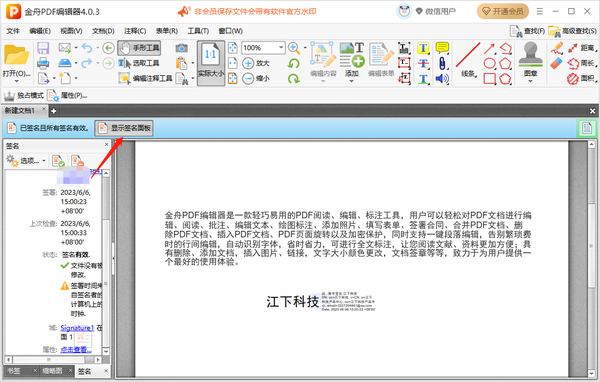This screenshot has width=600, height=382.
Task: Click the scanner icon in toolbar
Action: tap(65, 63)
